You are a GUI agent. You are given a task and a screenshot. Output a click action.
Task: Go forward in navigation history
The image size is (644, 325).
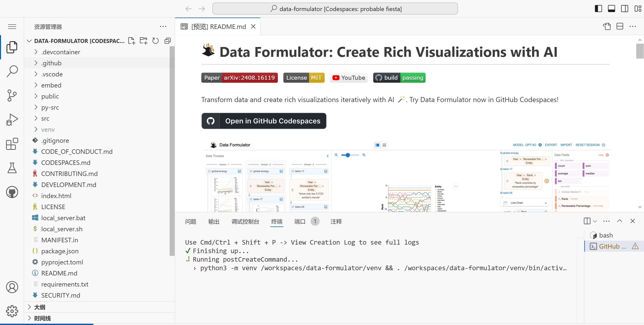[x=202, y=9]
